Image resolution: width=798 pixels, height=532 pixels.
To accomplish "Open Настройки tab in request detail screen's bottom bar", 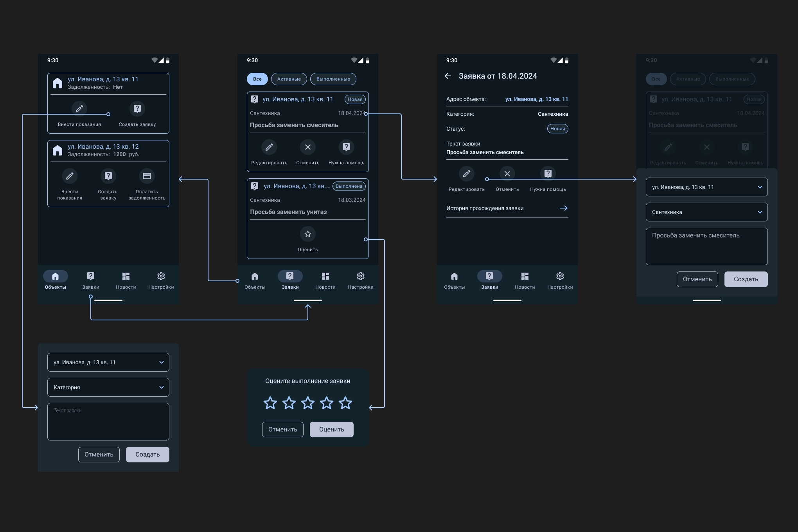I will point(560,280).
